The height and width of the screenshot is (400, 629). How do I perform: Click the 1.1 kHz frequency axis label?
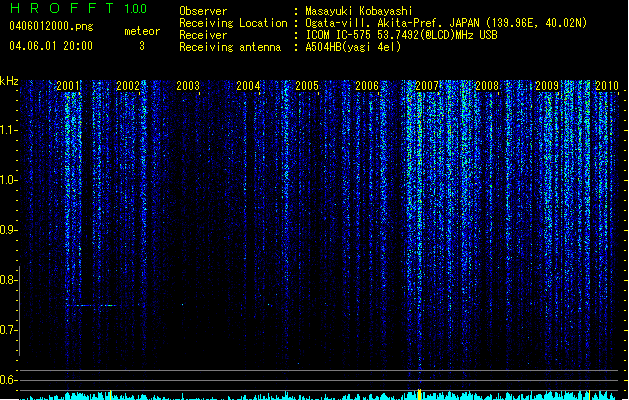click(8, 130)
